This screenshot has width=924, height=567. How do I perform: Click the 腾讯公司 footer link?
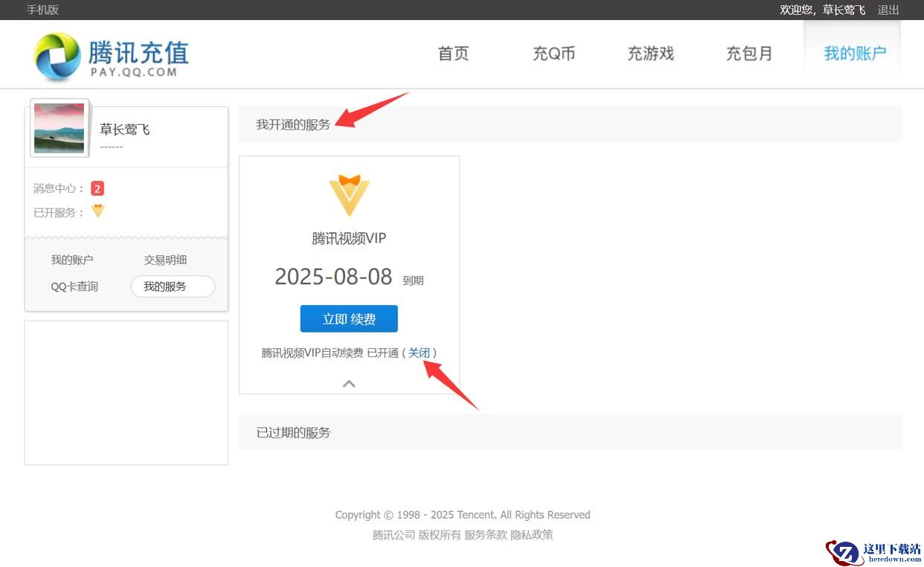click(394, 534)
